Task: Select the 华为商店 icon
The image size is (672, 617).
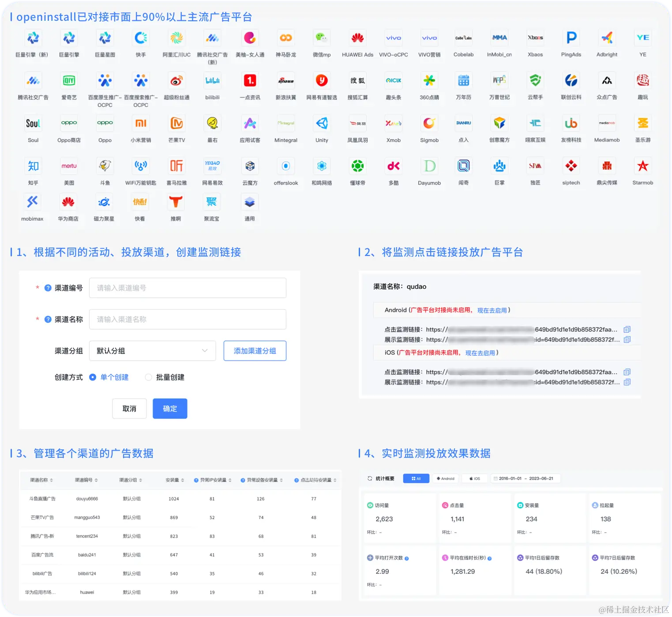Action: [68, 202]
